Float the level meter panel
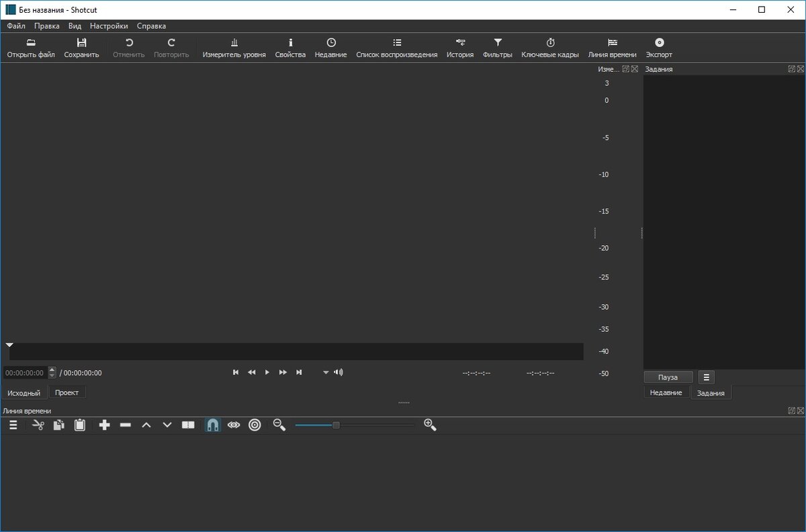 coord(626,69)
